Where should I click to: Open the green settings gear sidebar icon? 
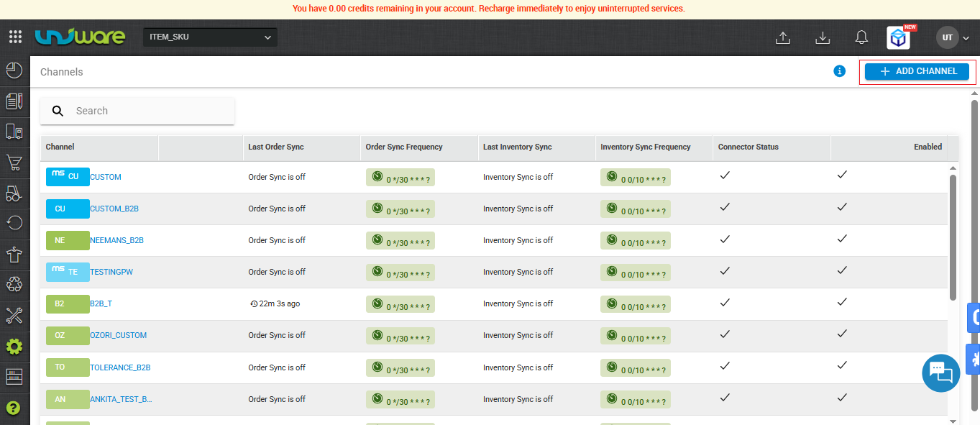(14, 347)
